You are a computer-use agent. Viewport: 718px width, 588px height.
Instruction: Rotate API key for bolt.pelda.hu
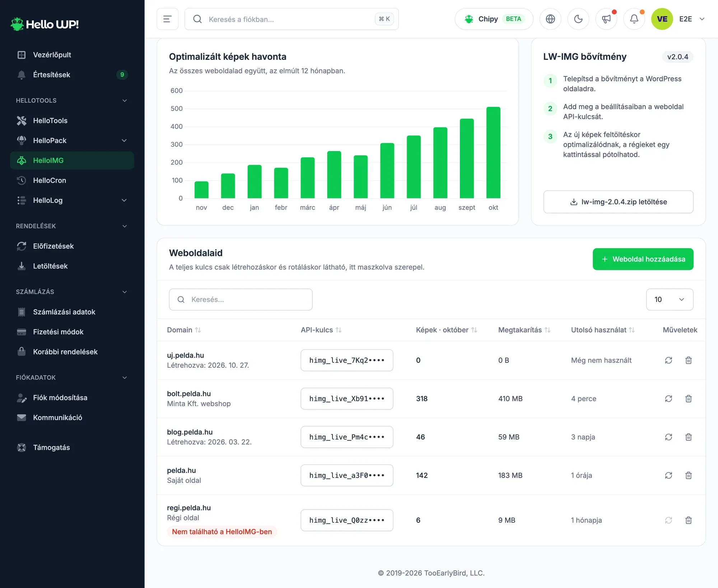click(668, 399)
